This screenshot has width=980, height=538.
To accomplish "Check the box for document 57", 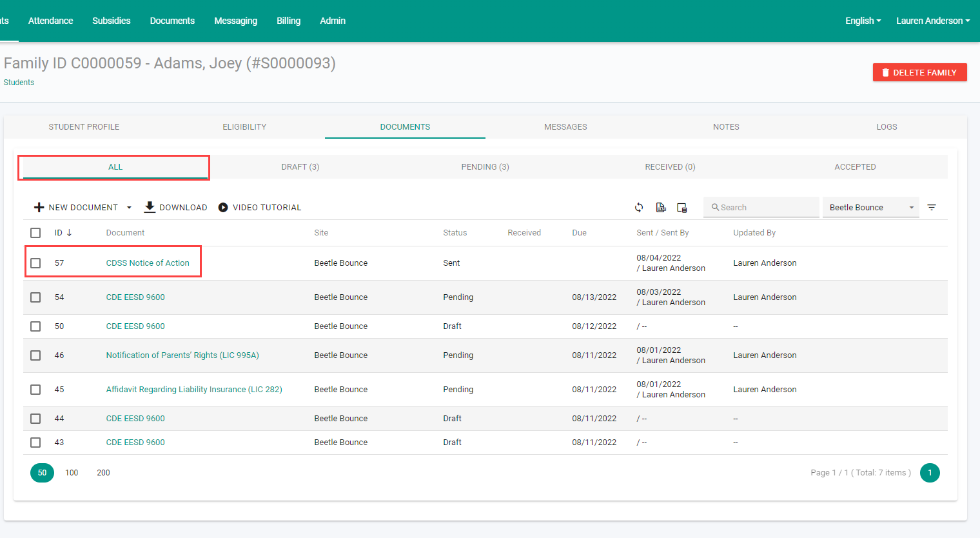I will pyautogui.click(x=35, y=263).
